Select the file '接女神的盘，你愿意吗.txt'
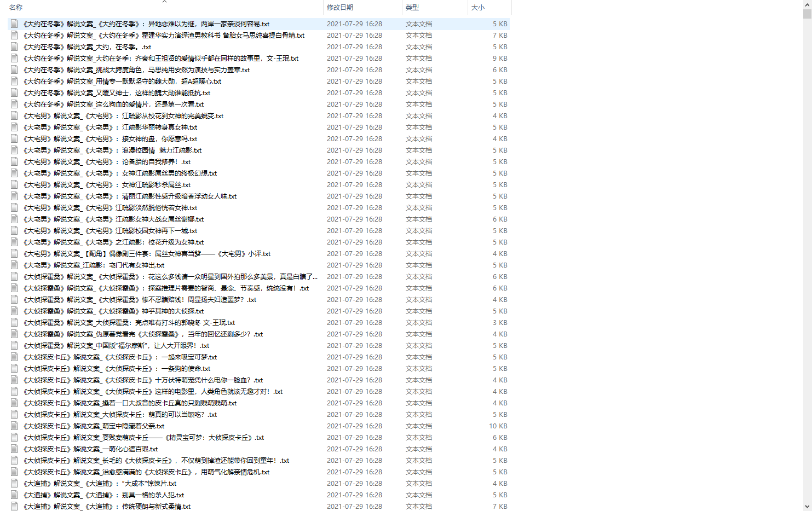This screenshot has width=812, height=511. (110, 139)
